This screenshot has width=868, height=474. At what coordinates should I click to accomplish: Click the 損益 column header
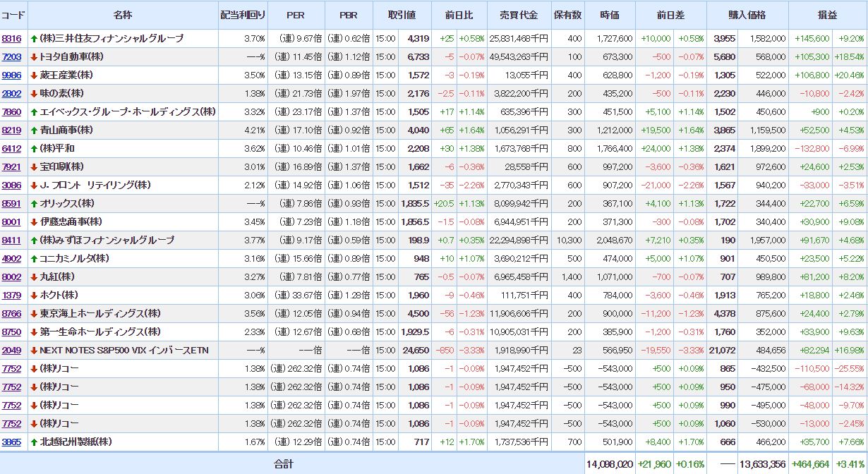click(x=828, y=16)
